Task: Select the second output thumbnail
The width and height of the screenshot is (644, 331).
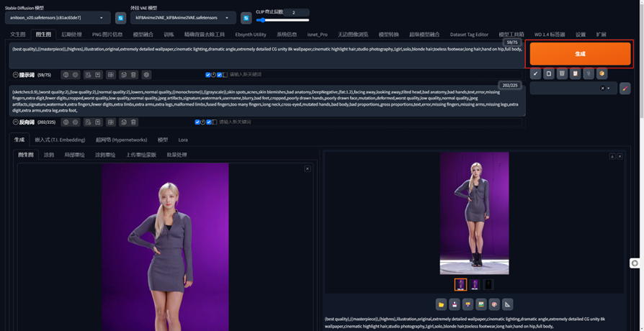Action: (475, 285)
